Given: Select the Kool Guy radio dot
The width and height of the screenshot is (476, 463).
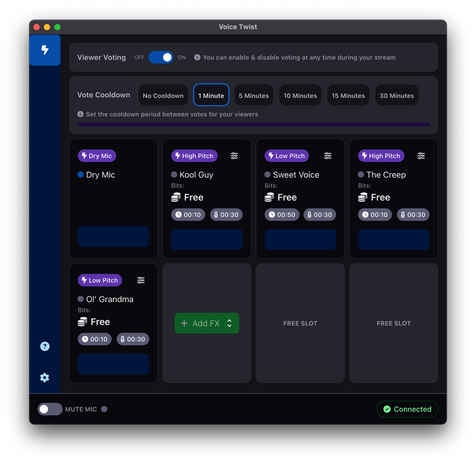Looking at the screenshot, I should 174,175.
